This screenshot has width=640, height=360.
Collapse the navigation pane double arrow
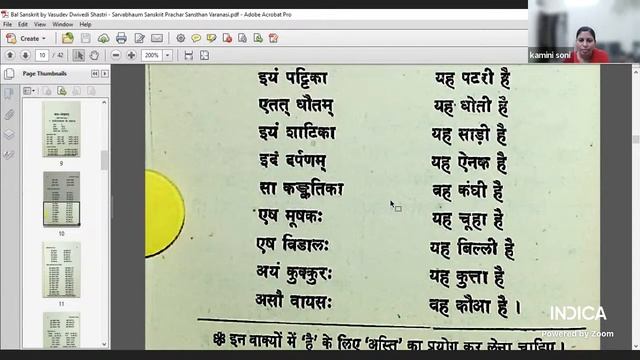point(95,73)
